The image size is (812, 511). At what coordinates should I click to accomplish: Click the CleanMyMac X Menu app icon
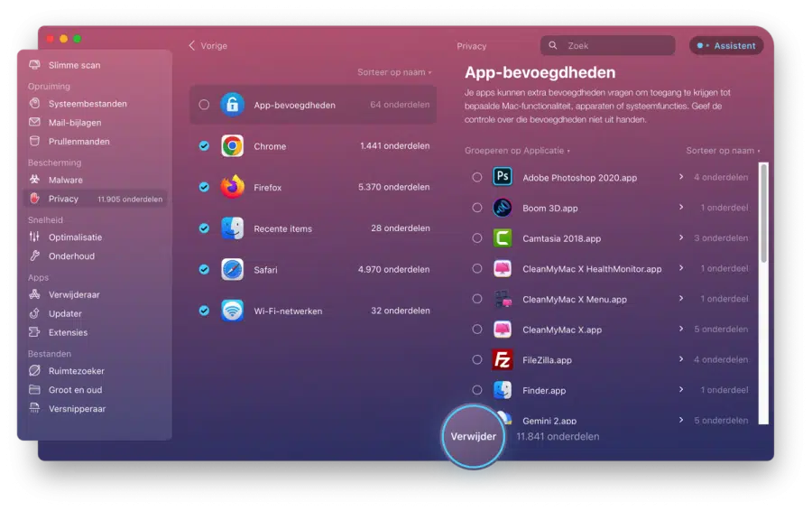(x=502, y=299)
